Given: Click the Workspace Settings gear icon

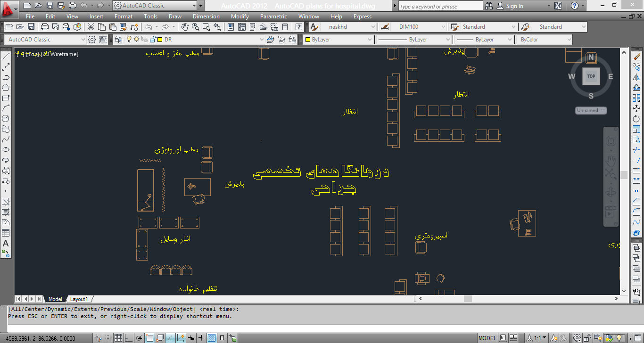Looking at the screenshot, I should pos(92,40).
